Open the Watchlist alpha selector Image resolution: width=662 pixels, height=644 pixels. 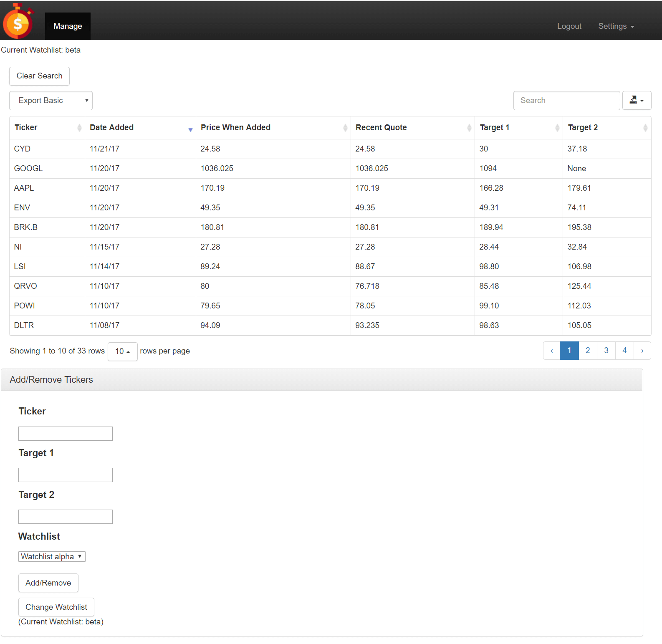tap(52, 557)
